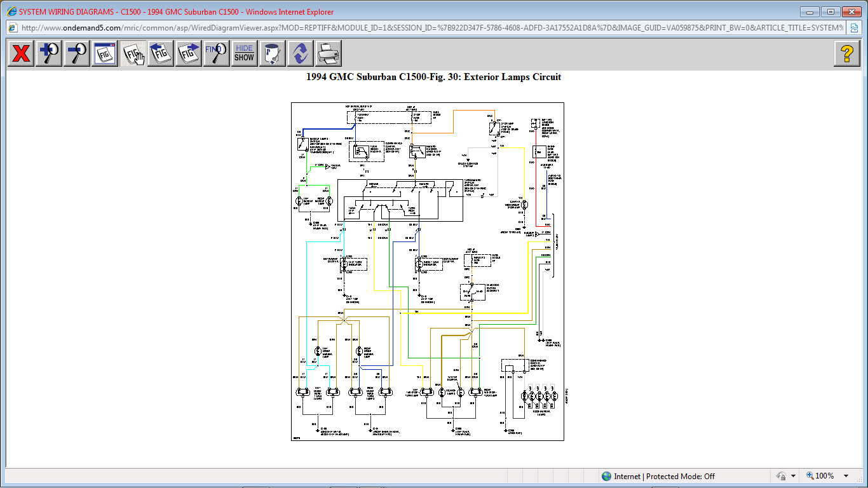Click the Internet Explorer logo in title bar
Viewport: 868px width, 488px height.
pos(12,11)
